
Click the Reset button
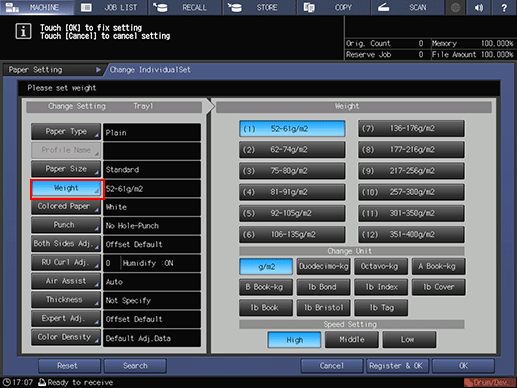click(69, 366)
